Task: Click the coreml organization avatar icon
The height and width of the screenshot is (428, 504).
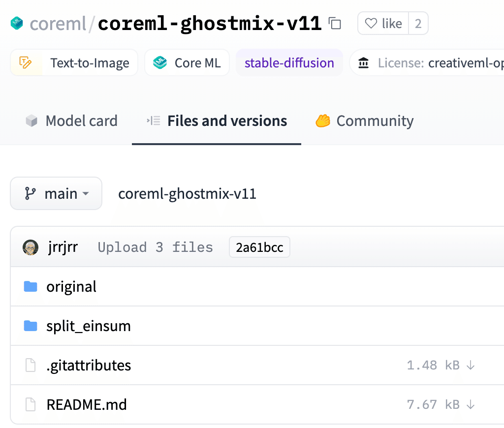Action: (x=17, y=23)
